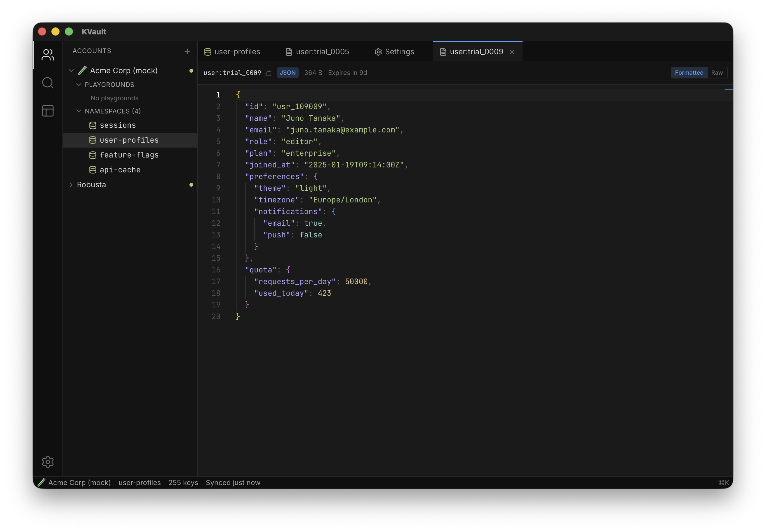Switch to the Settings tab
This screenshot has width=766, height=532.
pyautogui.click(x=394, y=52)
